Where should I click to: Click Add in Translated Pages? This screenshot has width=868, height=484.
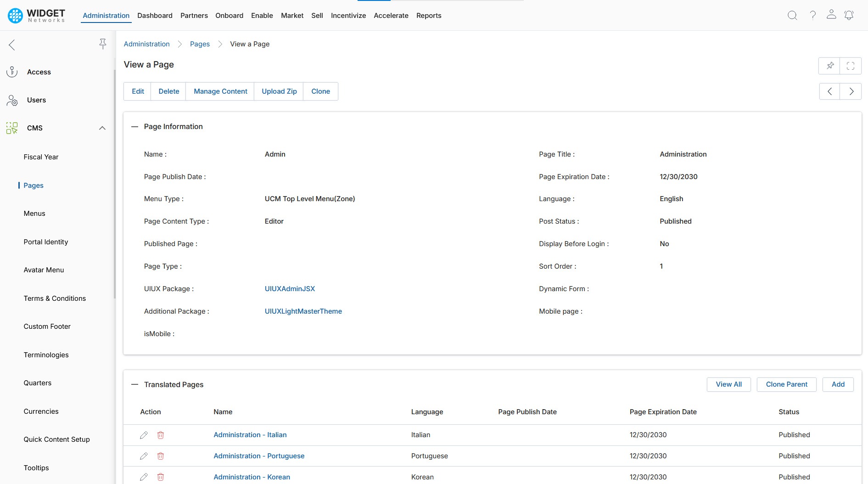838,384
